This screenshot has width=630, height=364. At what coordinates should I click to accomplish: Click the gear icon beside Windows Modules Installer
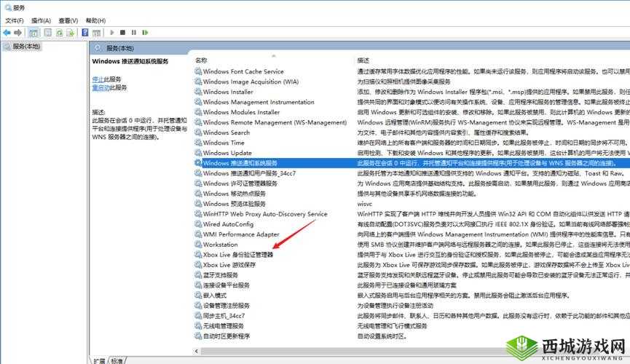coord(198,112)
